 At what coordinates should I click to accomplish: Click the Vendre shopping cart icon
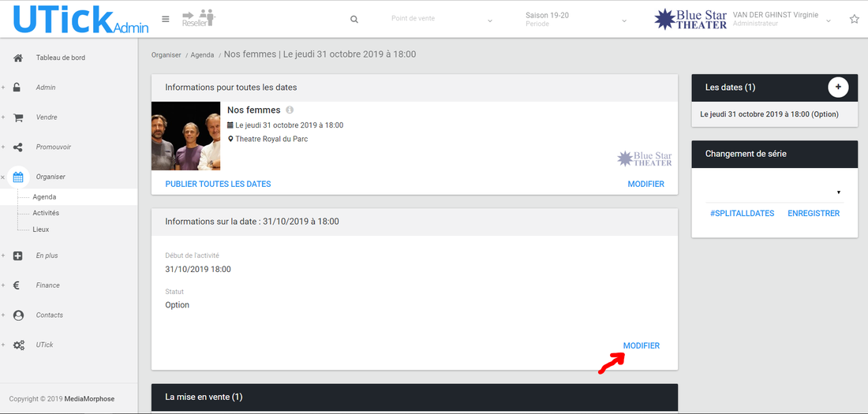click(18, 117)
